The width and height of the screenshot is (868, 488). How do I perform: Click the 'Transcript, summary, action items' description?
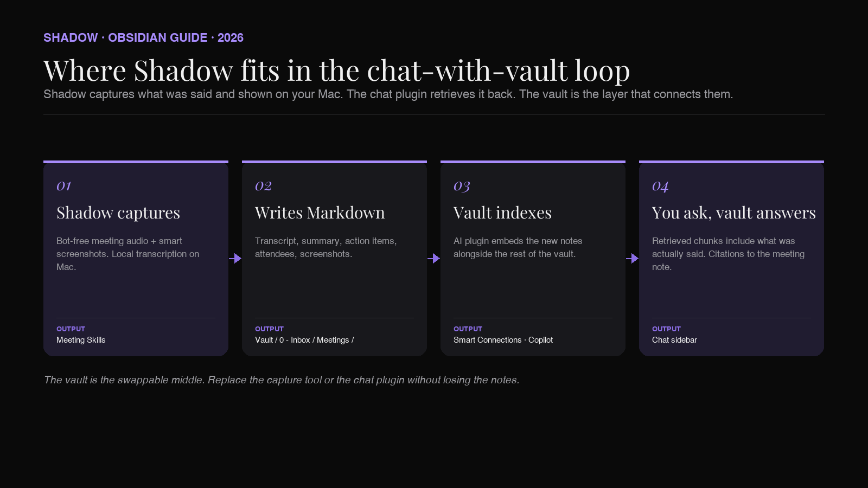pyautogui.click(x=326, y=247)
